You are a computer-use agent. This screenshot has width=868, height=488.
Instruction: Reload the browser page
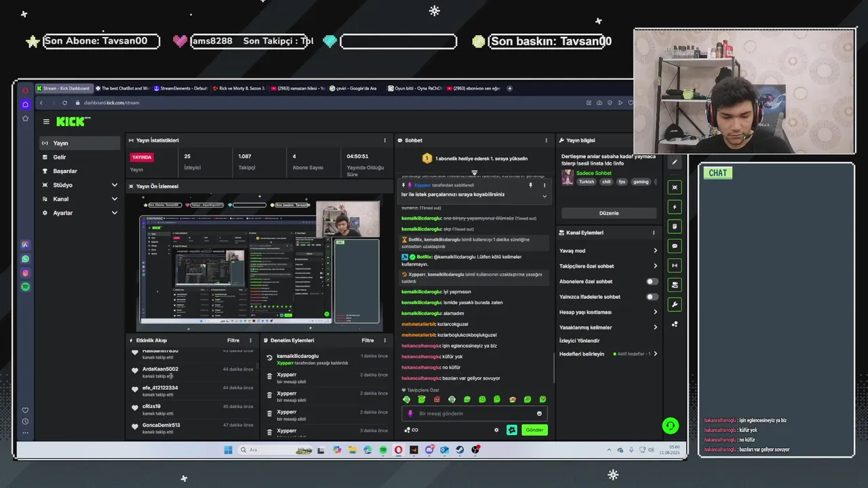pyautogui.click(x=64, y=103)
